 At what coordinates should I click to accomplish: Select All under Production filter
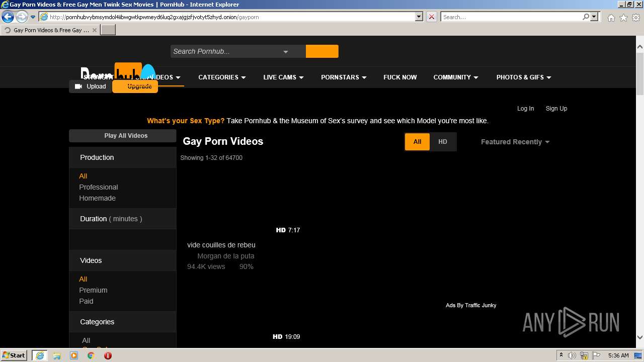tap(83, 176)
